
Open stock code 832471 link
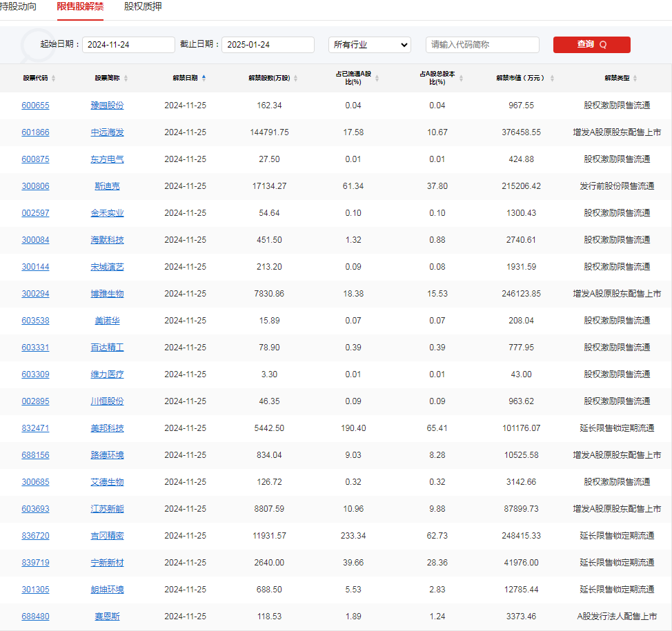(36, 428)
